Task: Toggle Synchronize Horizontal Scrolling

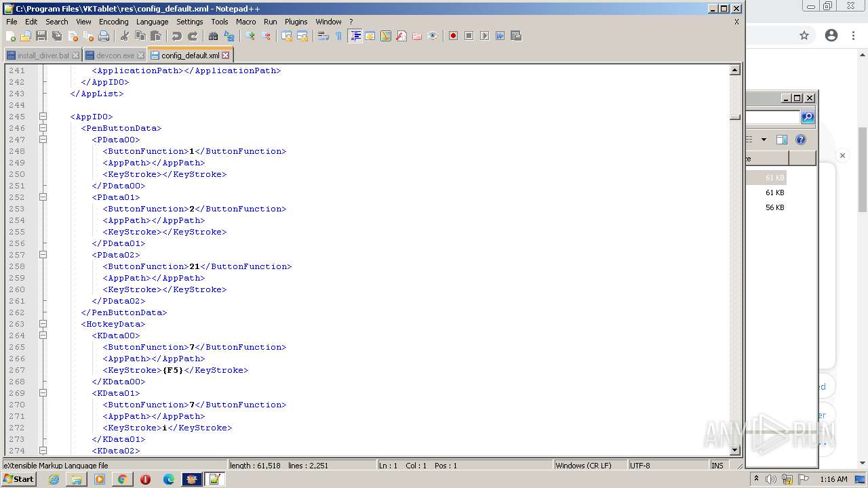Action: pyautogui.click(x=302, y=36)
